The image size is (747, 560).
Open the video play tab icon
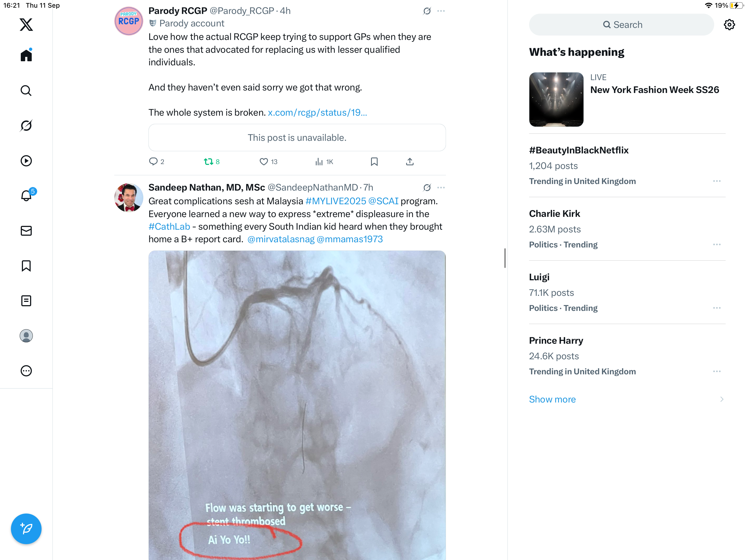tap(26, 161)
